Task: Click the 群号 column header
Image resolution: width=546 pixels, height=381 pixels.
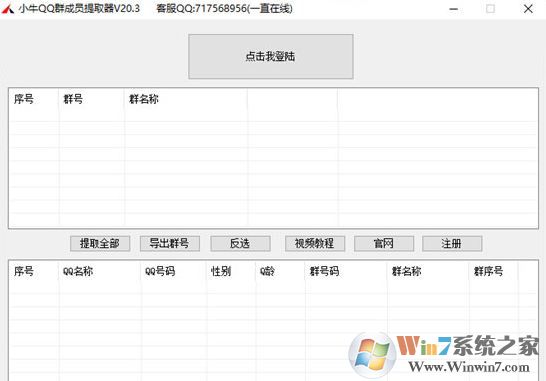Action: (91, 99)
